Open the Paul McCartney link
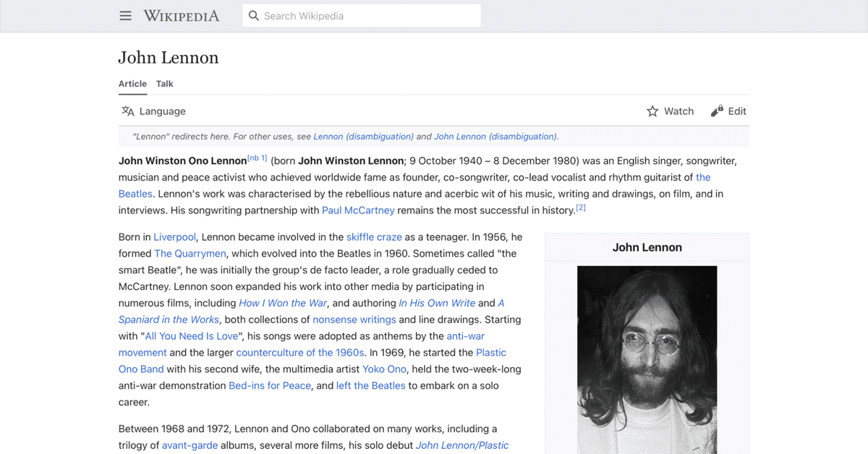The image size is (868, 454). point(358,210)
